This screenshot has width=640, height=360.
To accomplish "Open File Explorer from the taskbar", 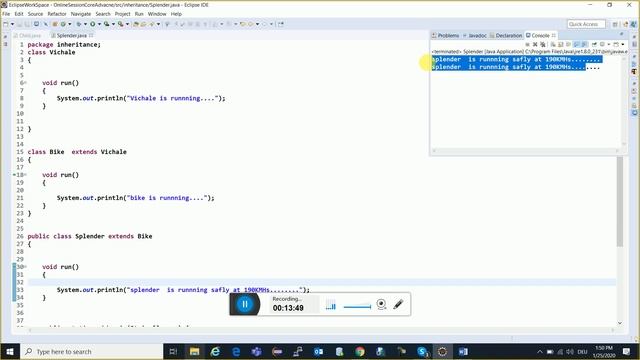I will tap(194, 351).
